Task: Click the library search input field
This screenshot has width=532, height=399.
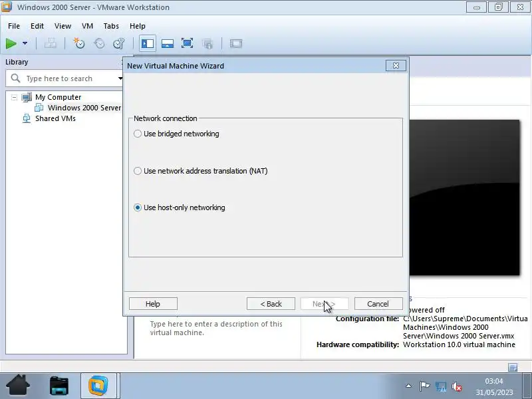Action: coord(63,78)
